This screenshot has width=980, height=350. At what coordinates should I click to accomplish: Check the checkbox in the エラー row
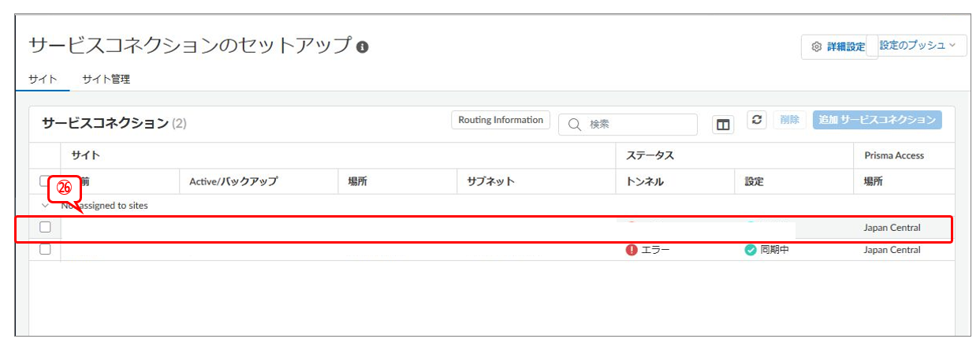click(x=45, y=249)
